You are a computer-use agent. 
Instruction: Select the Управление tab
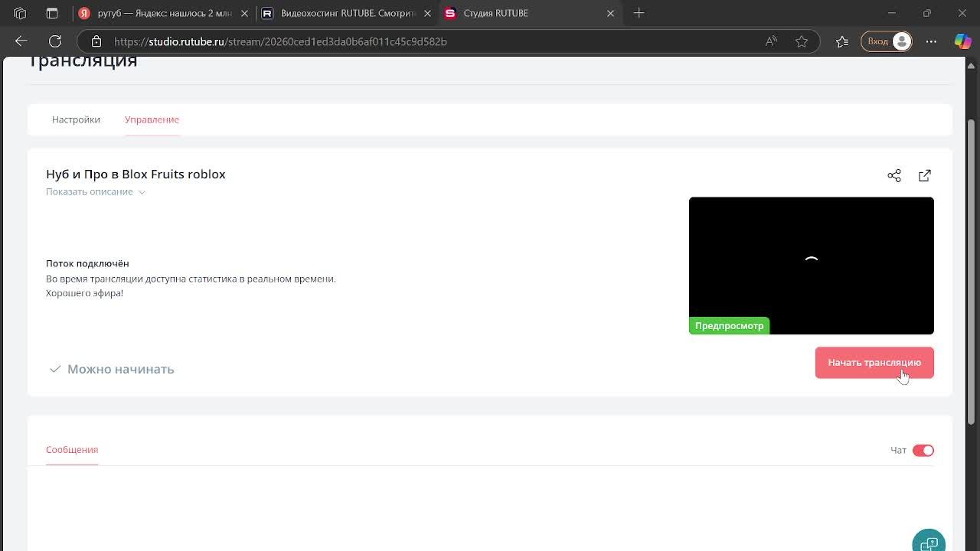[152, 119]
